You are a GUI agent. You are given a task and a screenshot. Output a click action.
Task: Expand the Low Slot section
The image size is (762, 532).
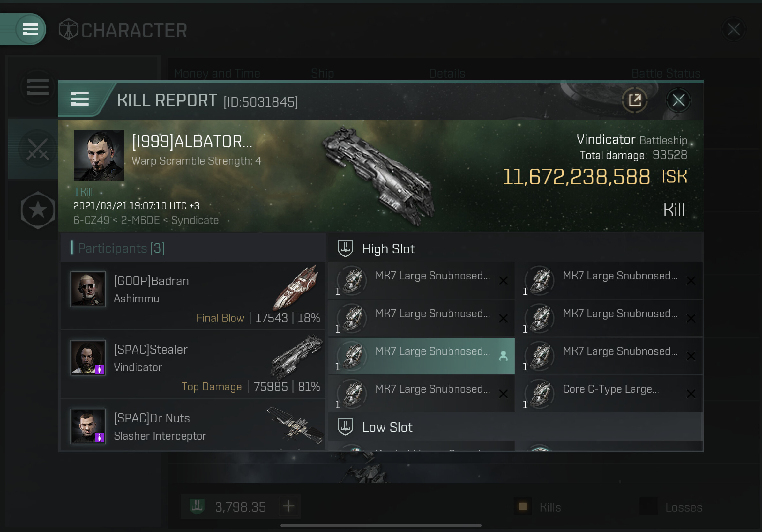[515, 426]
